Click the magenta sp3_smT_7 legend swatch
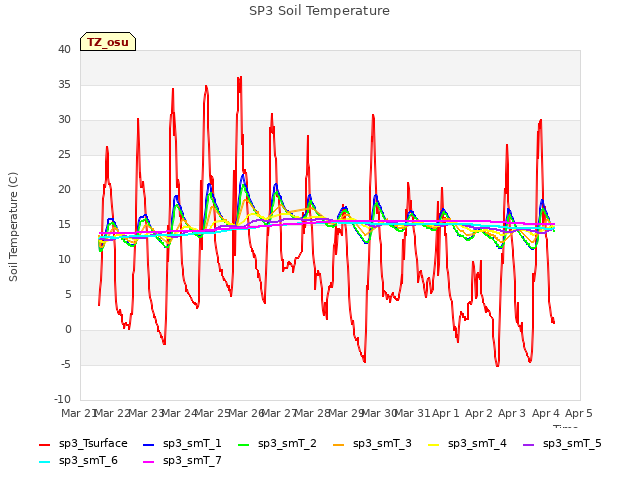Screen dimensions: 640x480 pyautogui.click(x=149, y=462)
